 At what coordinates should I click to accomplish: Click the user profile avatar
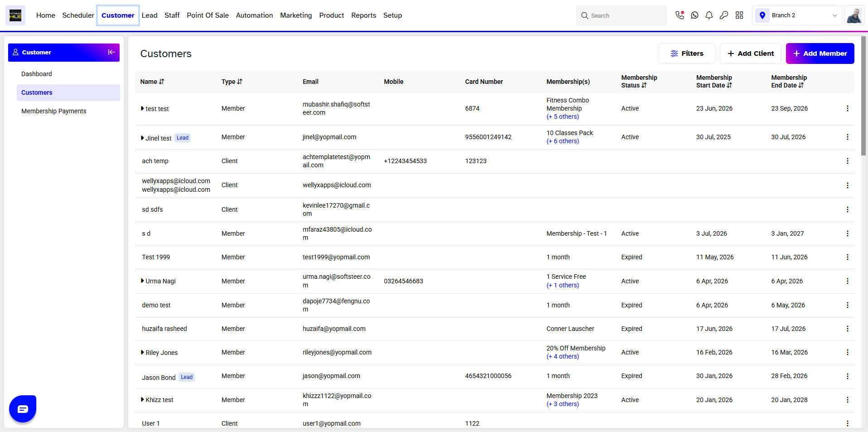point(854,15)
